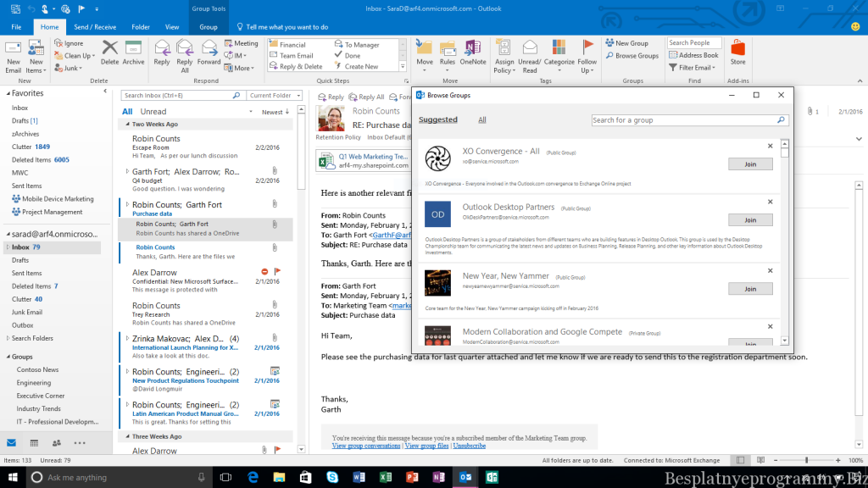Viewport: 868px width, 488px height.
Task: Click the Delete icon in ribbon
Action: (x=109, y=53)
